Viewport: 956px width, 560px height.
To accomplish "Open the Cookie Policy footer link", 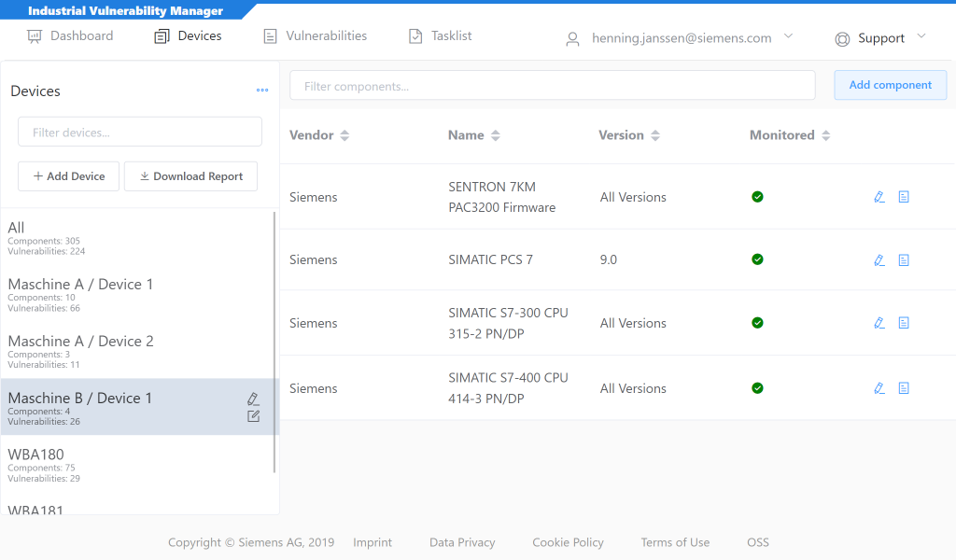I will coord(568,542).
